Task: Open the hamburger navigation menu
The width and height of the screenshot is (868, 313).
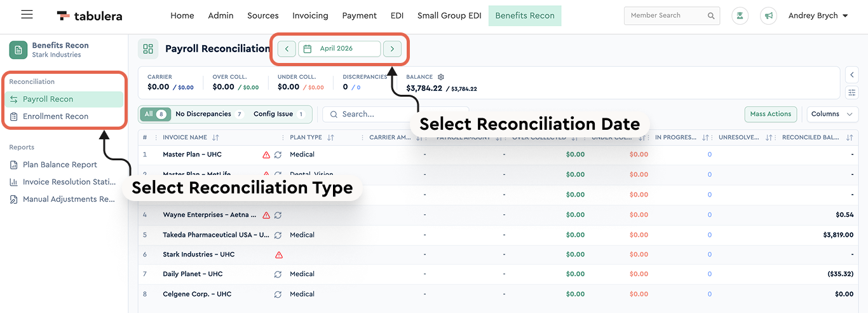Action: click(27, 15)
